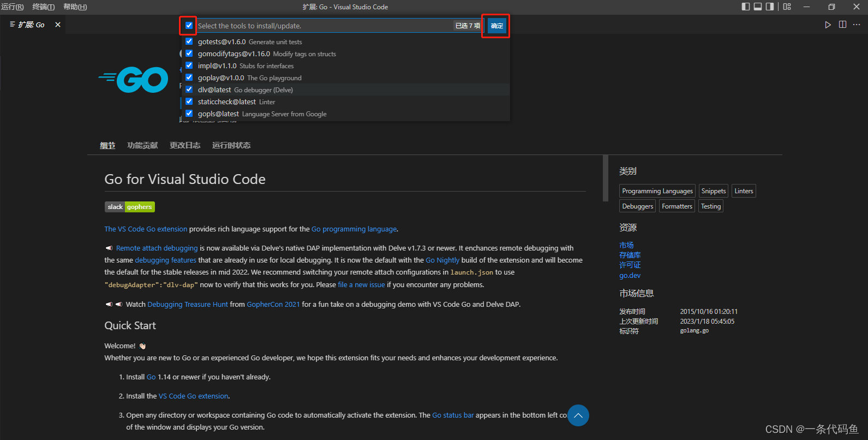The height and width of the screenshot is (440, 868).
Task: Uncheck gomodifytags@v1.16.0 checkbox
Action: point(189,53)
